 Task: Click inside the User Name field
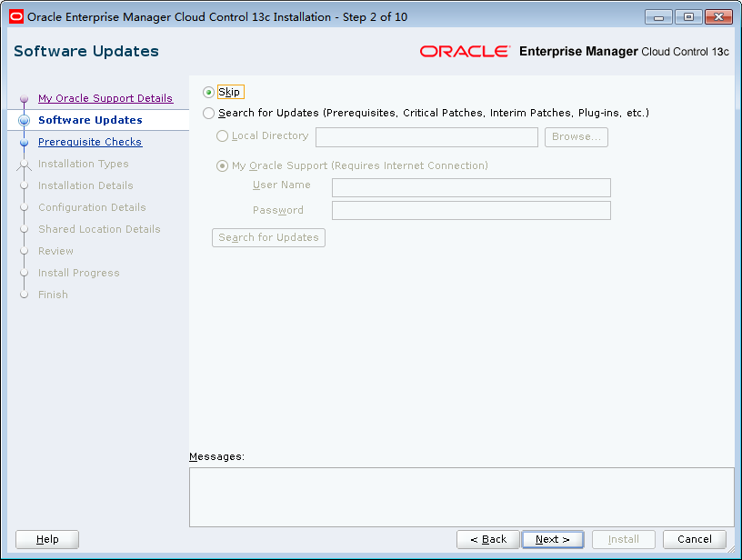pyautogui.click(x=470, y=187)
